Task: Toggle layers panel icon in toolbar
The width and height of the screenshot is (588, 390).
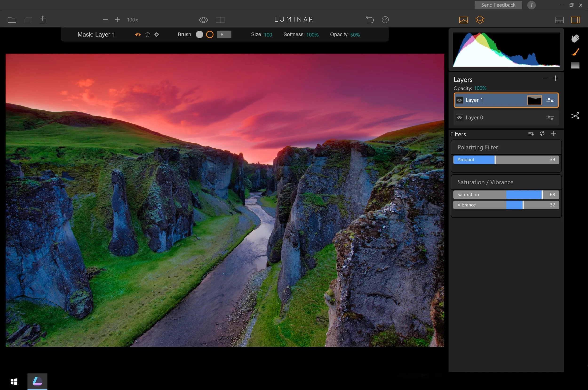Action: coord(480,20)
